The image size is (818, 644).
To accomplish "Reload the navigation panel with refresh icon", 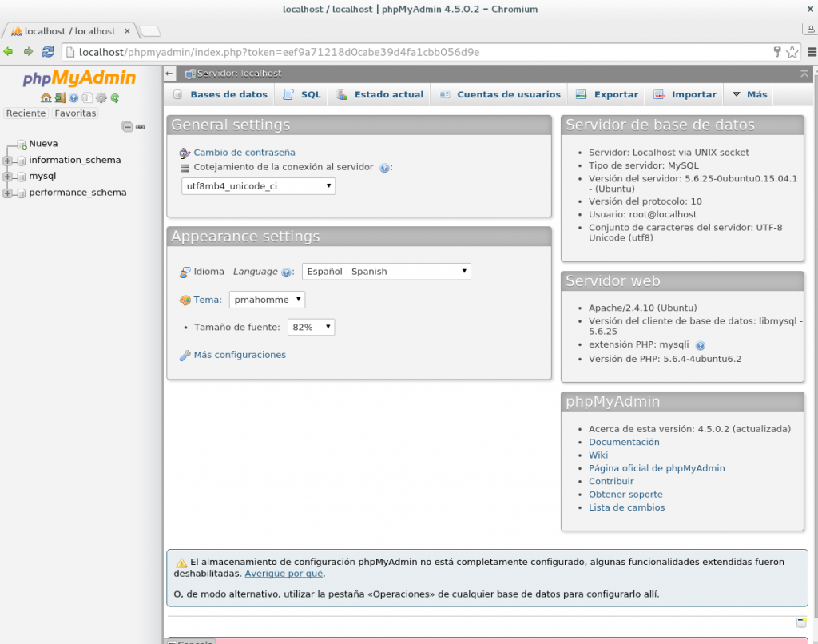I will tap(114, 97).
